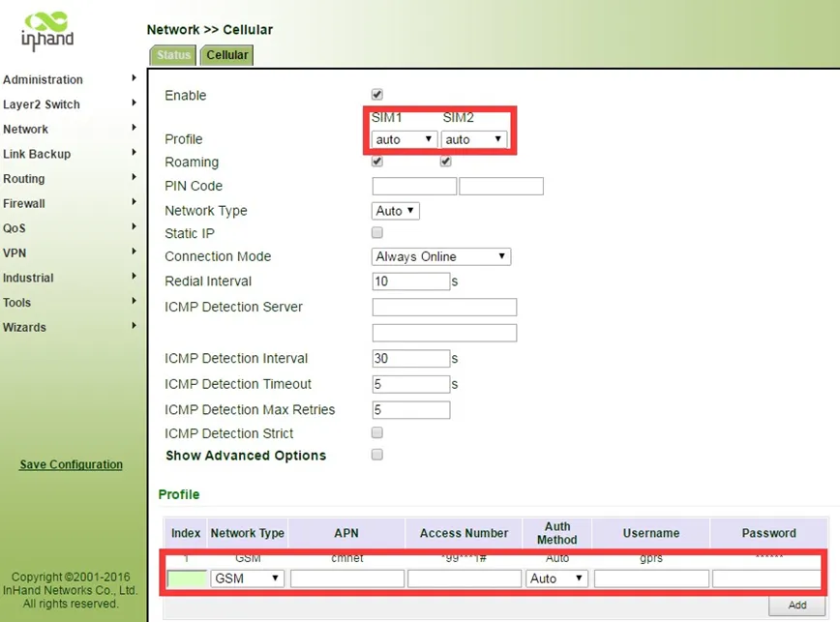Expand the Layer2 Switch menu arrow
This screenshot has height=622, width=840.
134,103
